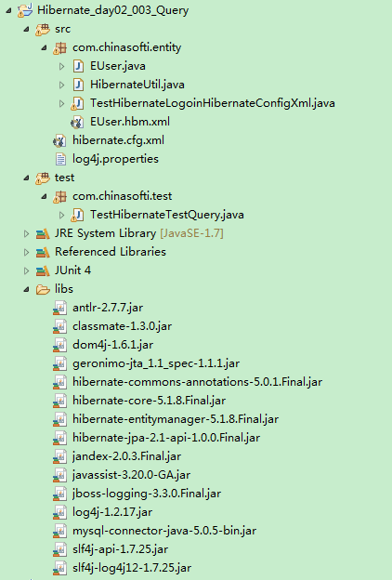Select the jandex-2.0.3.Final.jar label
The image size is (392, 580).
[x=126, y=456]
